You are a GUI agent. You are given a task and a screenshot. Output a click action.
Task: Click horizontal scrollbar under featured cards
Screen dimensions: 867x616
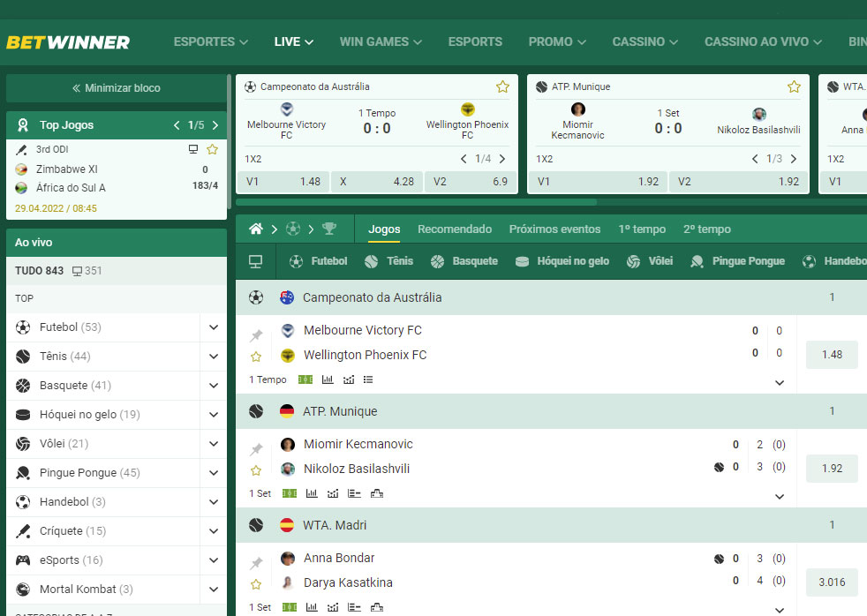(x=417, y=202)
